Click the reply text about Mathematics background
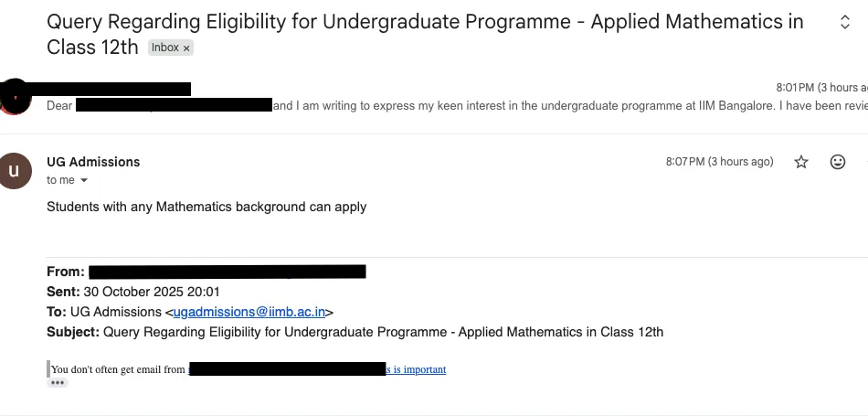Viewport: 868px width, 416px height. (x=206, y=208)
